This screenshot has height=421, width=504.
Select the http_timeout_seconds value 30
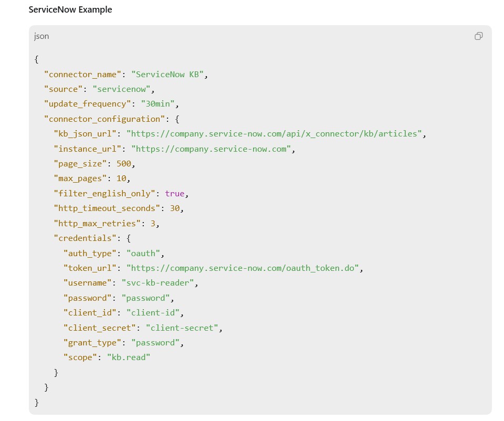point(174,208)
